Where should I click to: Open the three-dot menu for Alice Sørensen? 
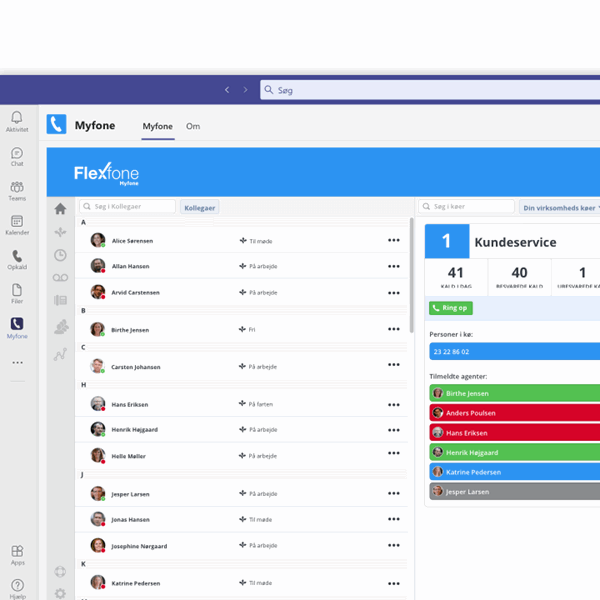[393, 241]
